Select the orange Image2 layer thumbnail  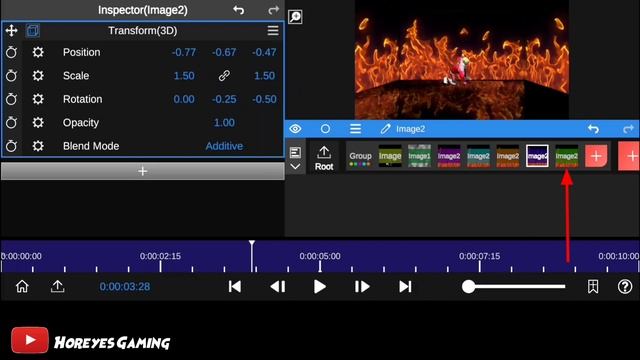(508, 156)
